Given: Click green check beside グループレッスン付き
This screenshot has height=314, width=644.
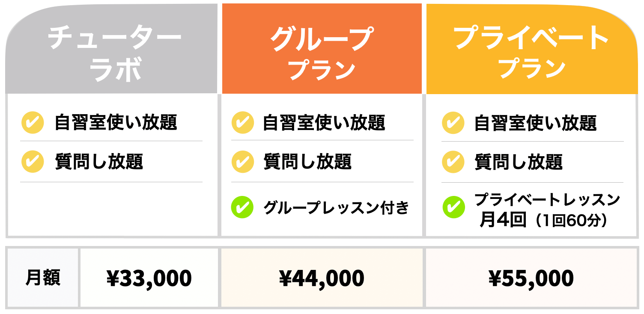Looking at the screenshot, I should pos(243,207).
